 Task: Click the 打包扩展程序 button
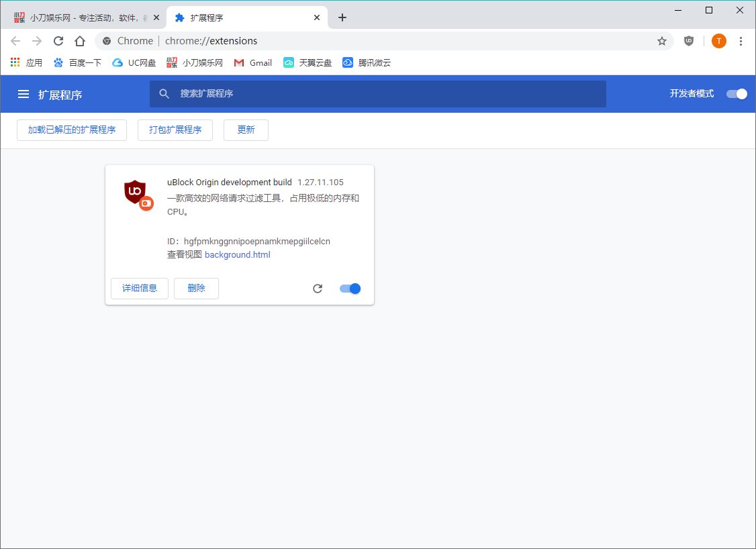175,130
